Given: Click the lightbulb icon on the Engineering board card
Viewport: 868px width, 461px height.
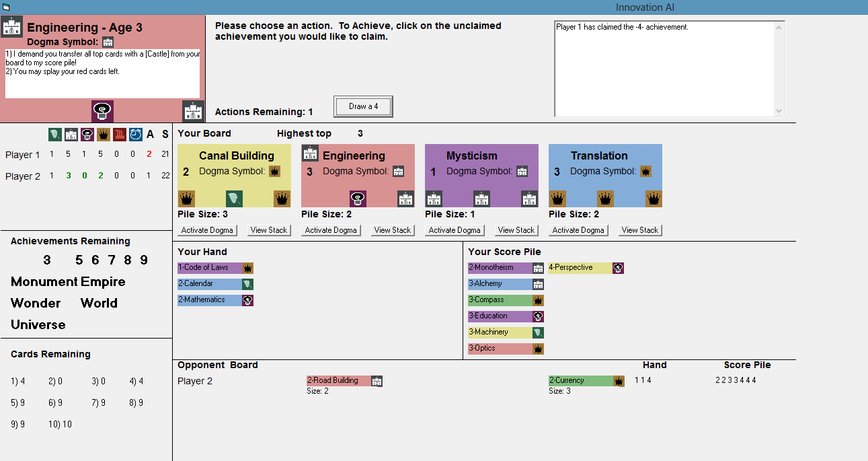Looking at the screenshot, I should (x=358, y=199).
